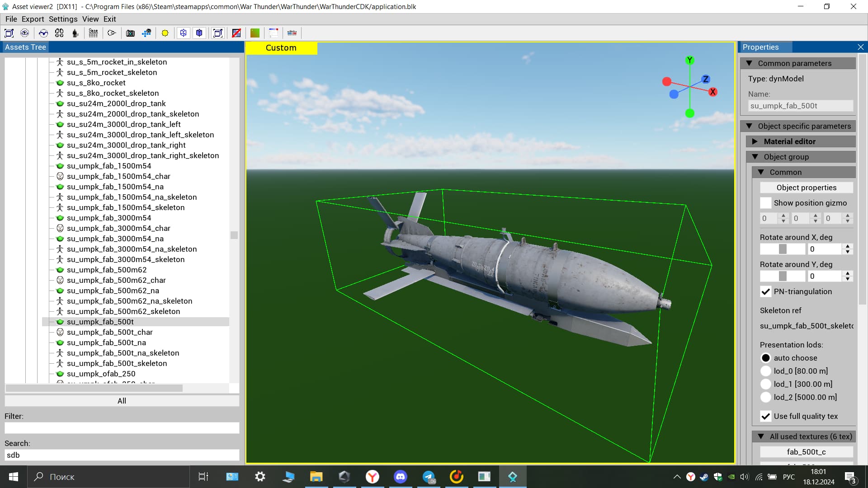Show hidden system tray icons chevron
The height and width of the screenshot is (488, 868).
coord(677,477)
